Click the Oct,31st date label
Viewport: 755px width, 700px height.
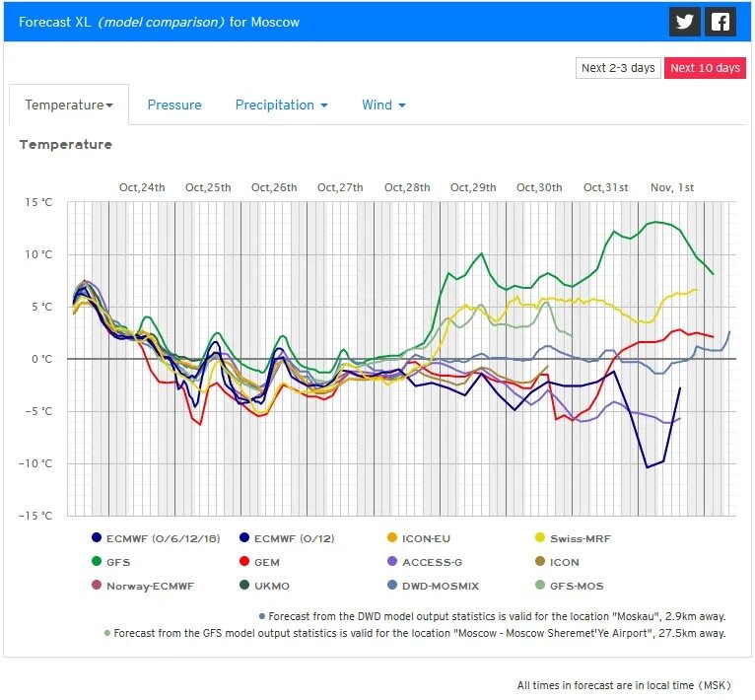(x=606, y=187)
